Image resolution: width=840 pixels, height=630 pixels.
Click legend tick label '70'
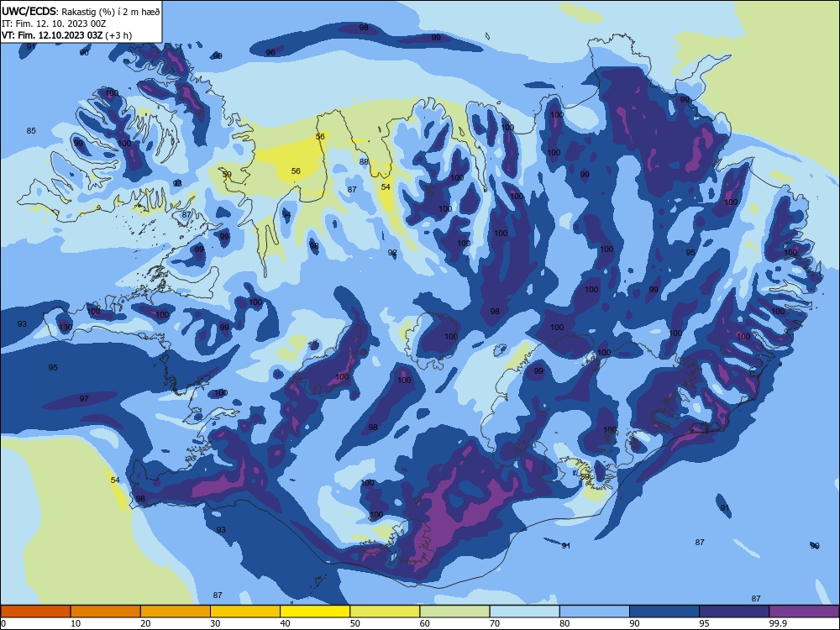(495, 623)
